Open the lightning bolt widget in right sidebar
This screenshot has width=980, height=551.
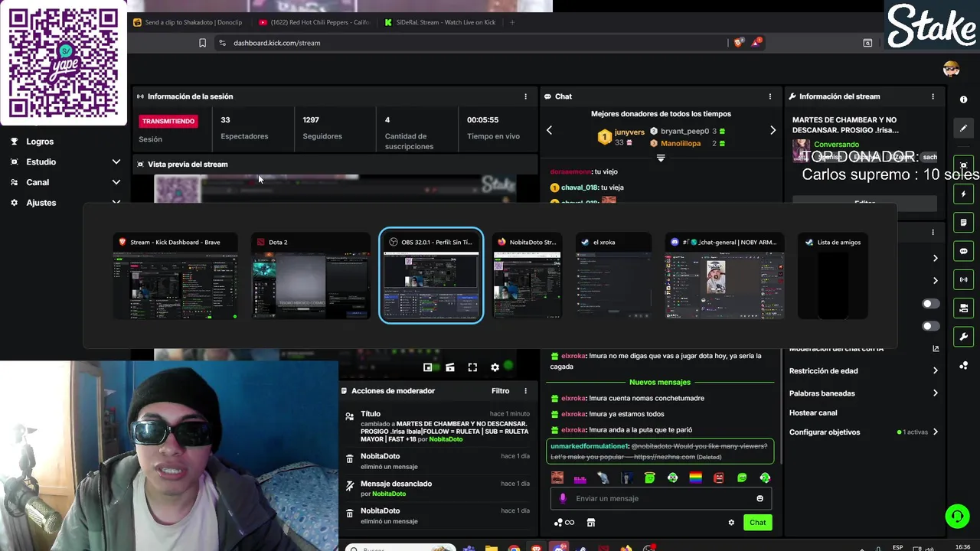point(963,194)
